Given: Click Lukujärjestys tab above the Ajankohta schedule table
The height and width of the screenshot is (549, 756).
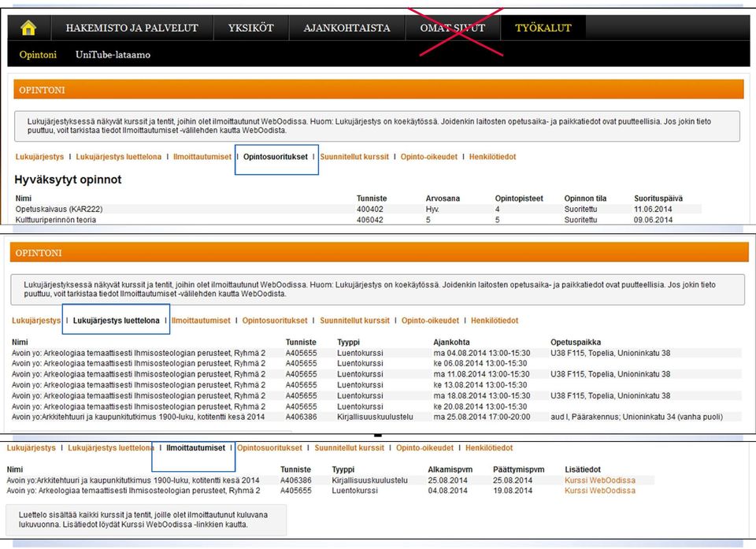Looking at the screenshot, I should (x=36, y=321).
